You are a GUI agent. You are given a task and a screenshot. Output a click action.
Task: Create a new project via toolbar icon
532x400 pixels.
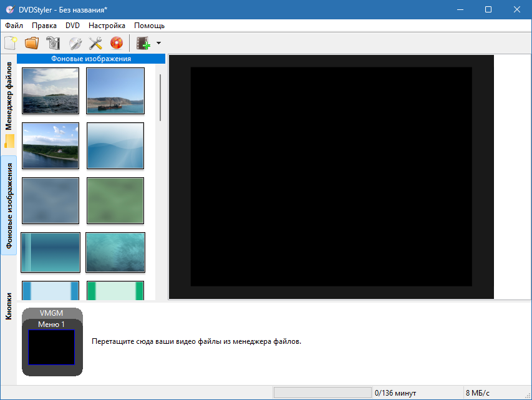pos(11,43)
